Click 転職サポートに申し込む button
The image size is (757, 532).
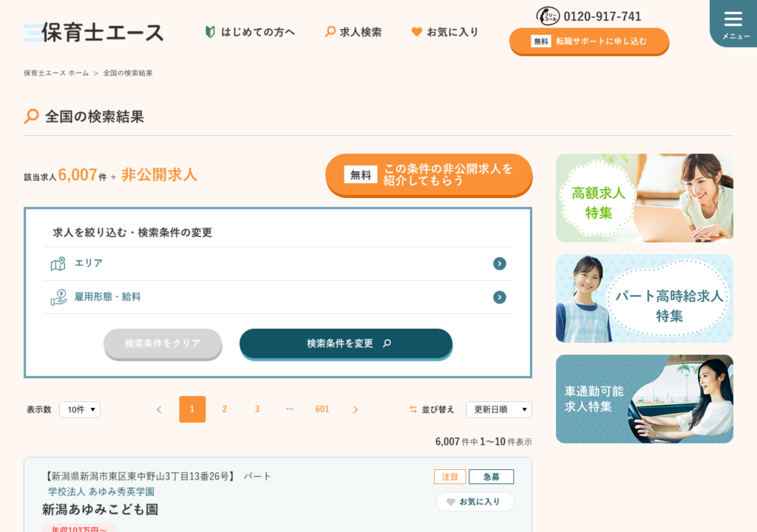[x=589, y=41]
